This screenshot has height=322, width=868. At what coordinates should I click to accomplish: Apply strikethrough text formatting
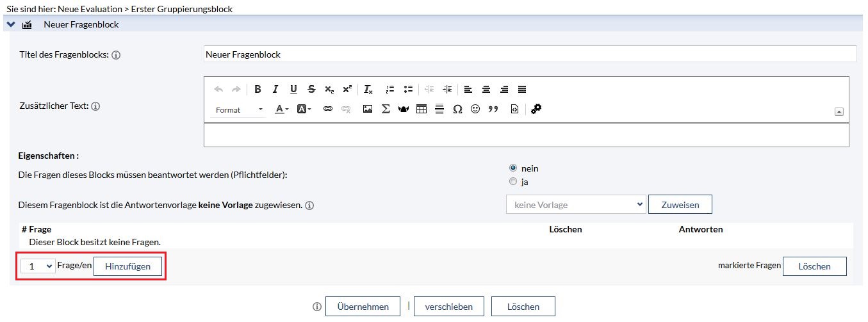(x=311, y=90)
